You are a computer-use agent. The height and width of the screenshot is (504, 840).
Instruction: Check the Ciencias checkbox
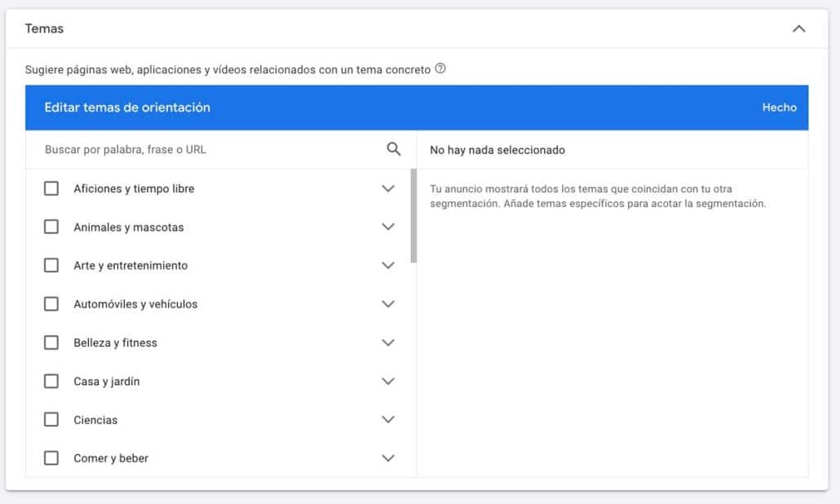point(51,420)
